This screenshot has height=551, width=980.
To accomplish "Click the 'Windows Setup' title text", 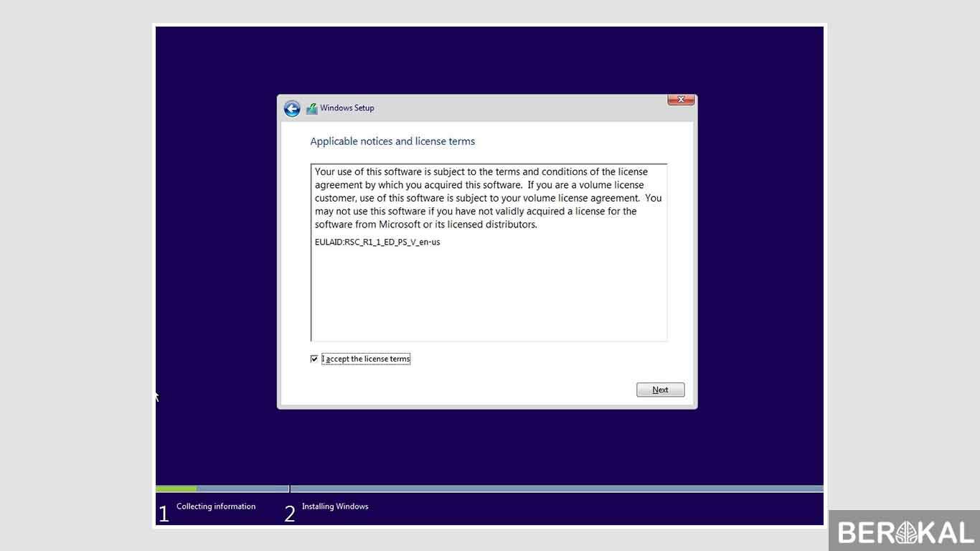I will (x=347, y=108).
